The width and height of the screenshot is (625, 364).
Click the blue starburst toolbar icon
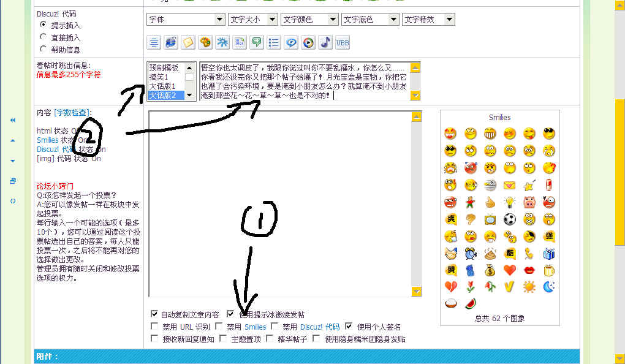(222, 42)
